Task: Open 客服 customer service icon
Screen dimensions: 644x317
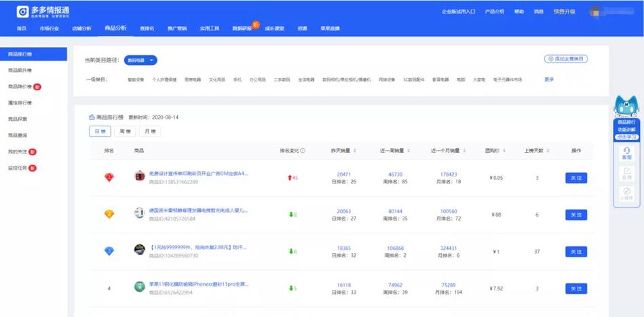Action: (627, 153)
